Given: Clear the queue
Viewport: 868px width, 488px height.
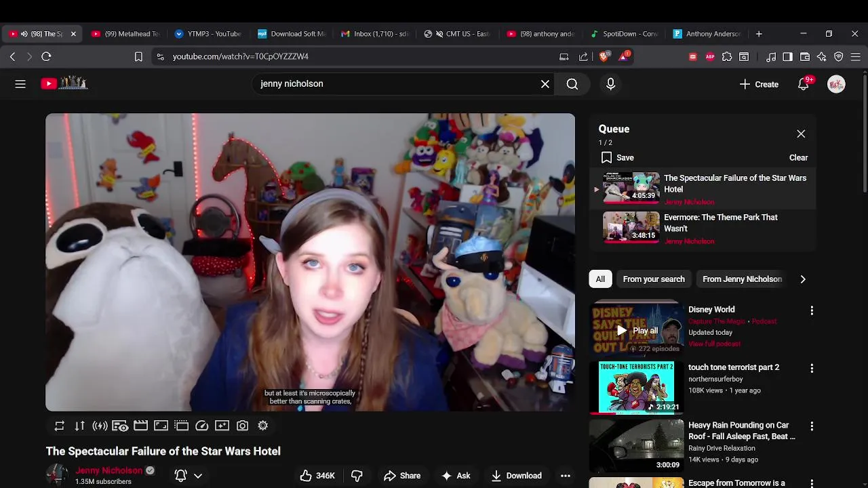Looking at the screenshot, I should point(798,157).
